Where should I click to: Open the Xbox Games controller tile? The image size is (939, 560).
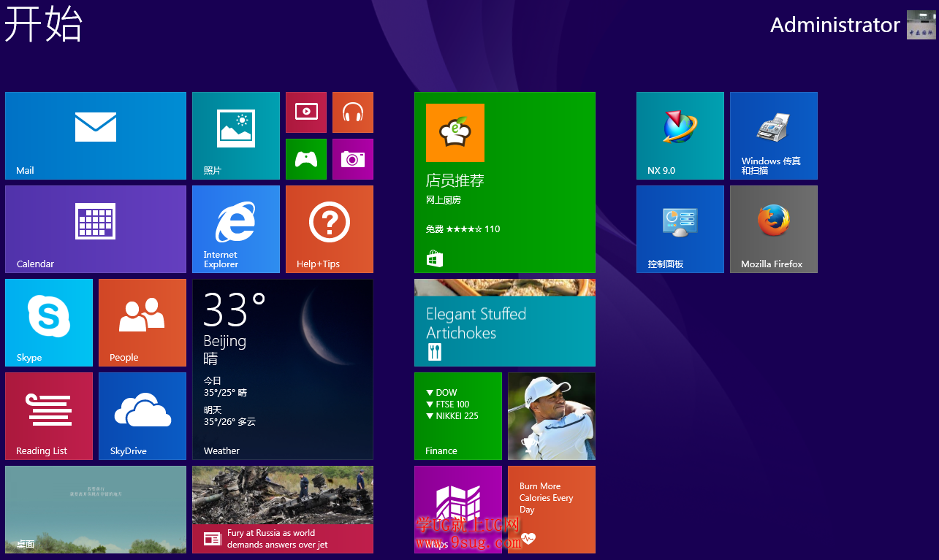[x=306, y=159]
